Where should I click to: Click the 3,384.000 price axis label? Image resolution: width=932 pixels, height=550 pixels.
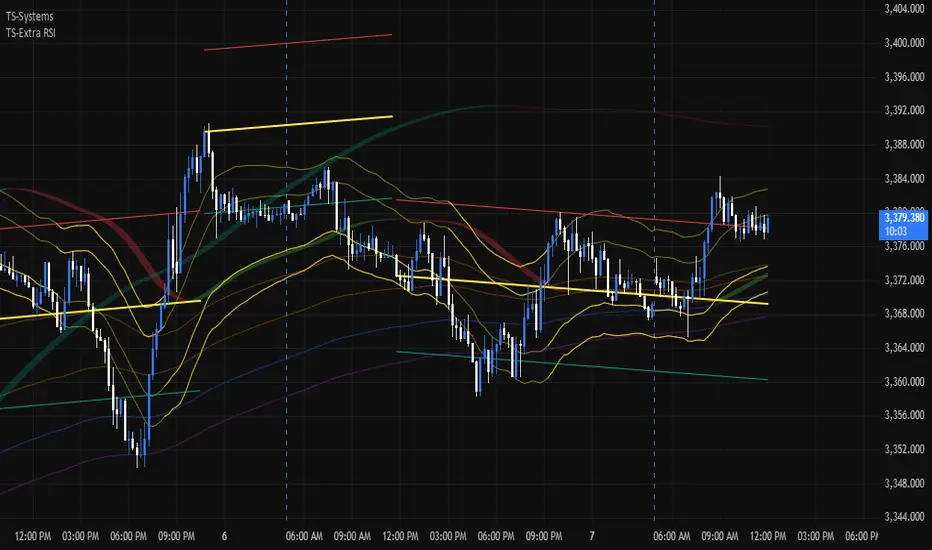tap(904, 178)
